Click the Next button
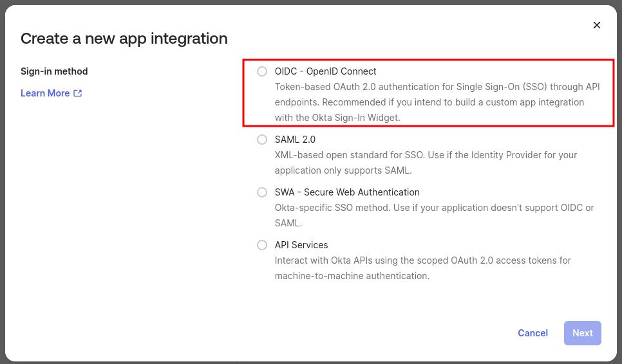622x364 pixels. pos(582,333)
